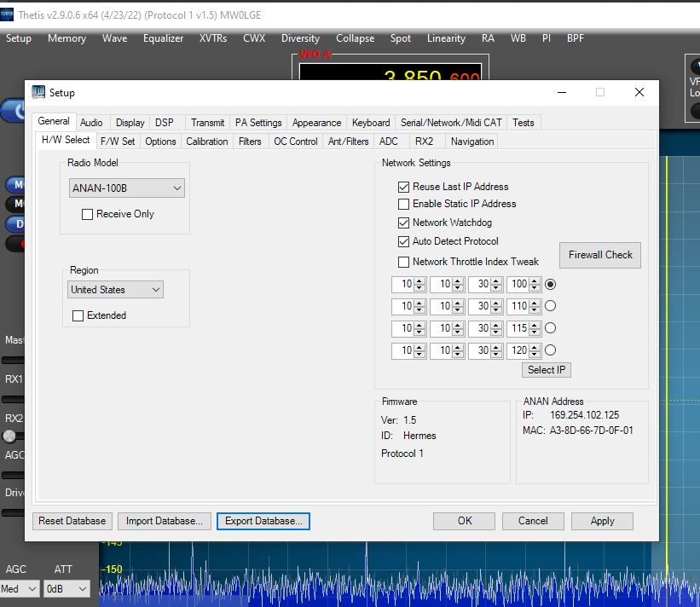This screenshot has height=607, width=700.
Task: Go to the Transmit tab
Action: [x=207, y=123]
